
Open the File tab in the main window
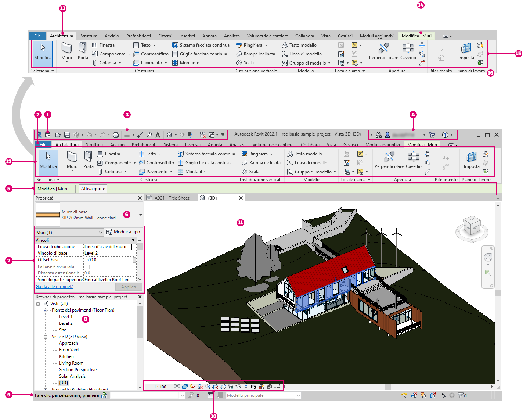pos(43,144)
